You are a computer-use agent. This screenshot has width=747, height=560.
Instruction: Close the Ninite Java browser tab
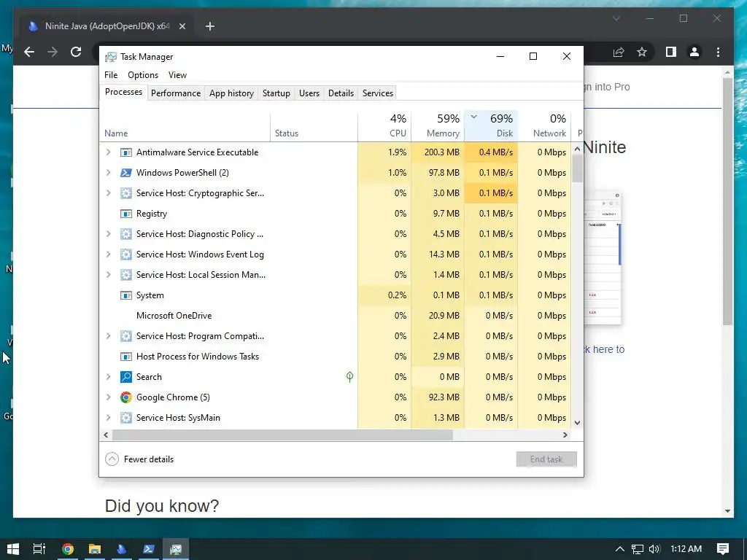[x=182, y=26]
